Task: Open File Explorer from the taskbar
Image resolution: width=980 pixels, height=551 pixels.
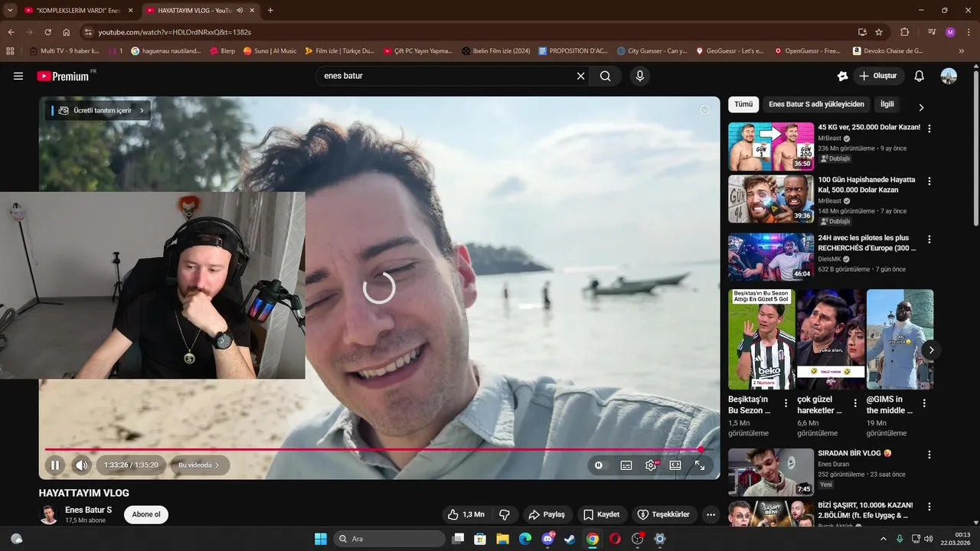Action: point(502,539)
